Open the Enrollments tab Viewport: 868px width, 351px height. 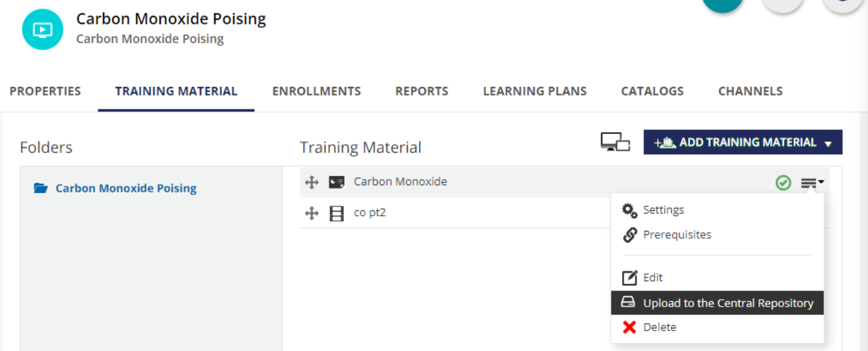click(317, 92)
